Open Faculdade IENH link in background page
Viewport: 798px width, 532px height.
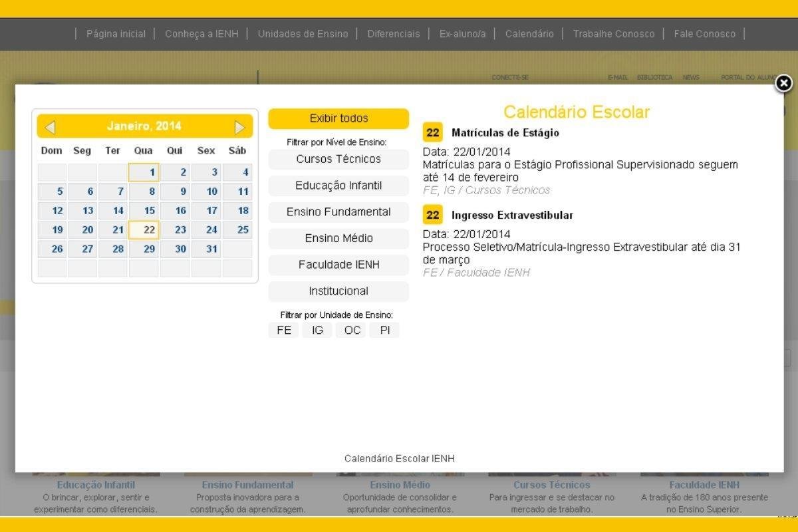tap(704, 485)
